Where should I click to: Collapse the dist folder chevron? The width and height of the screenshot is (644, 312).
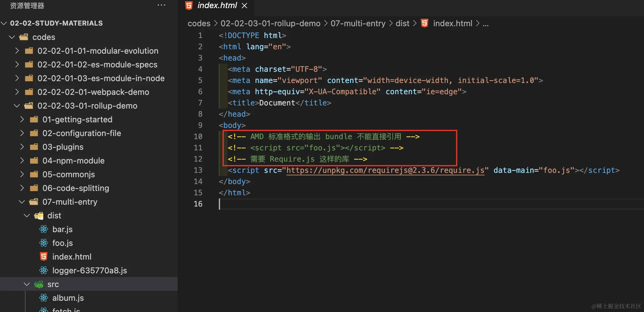[27, 216]
